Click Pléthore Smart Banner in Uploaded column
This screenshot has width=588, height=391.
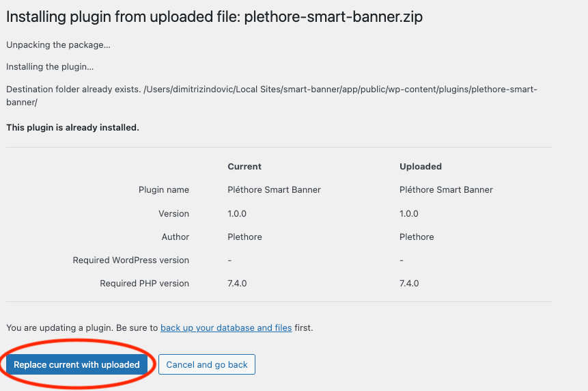pyautogui.click(x=446, y=190)
